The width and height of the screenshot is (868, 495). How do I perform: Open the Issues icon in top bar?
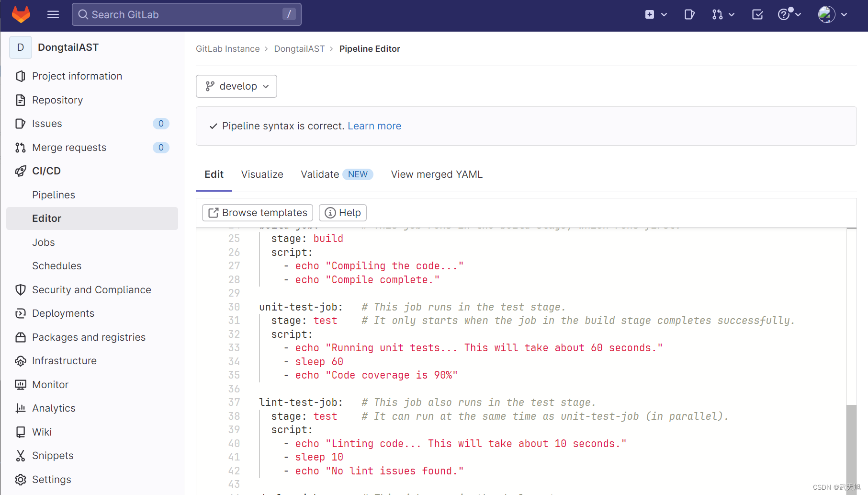tap(689, 14)
